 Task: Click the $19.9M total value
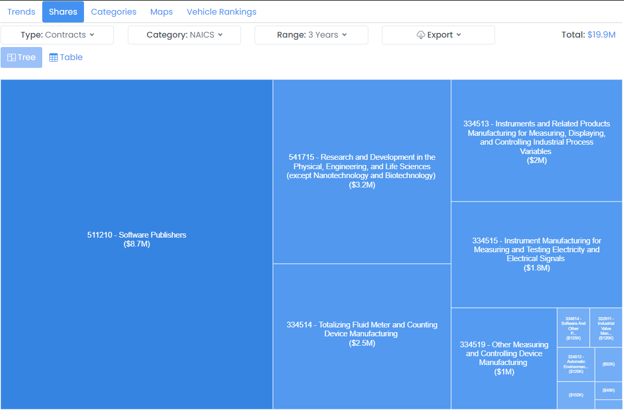coord(601,35)
